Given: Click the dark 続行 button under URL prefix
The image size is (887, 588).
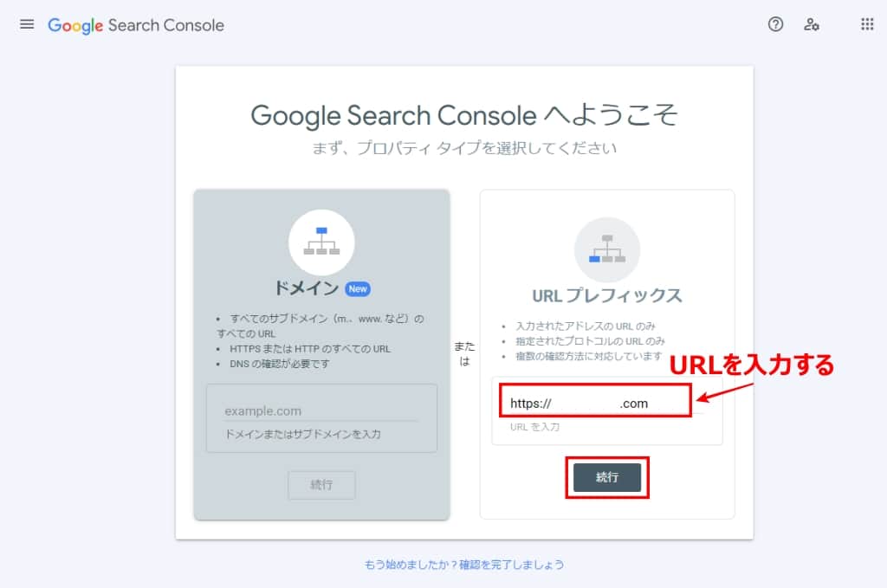Looking at the screenshot, I should (x=607, y=477).
